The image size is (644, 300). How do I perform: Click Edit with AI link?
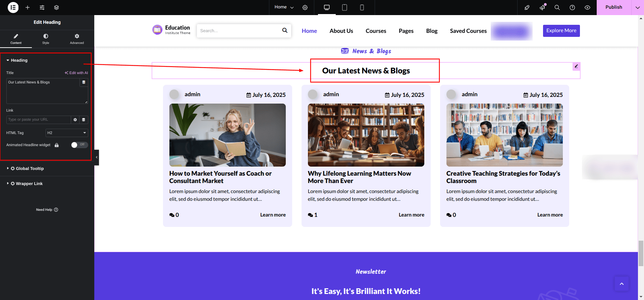pos(76,73)
